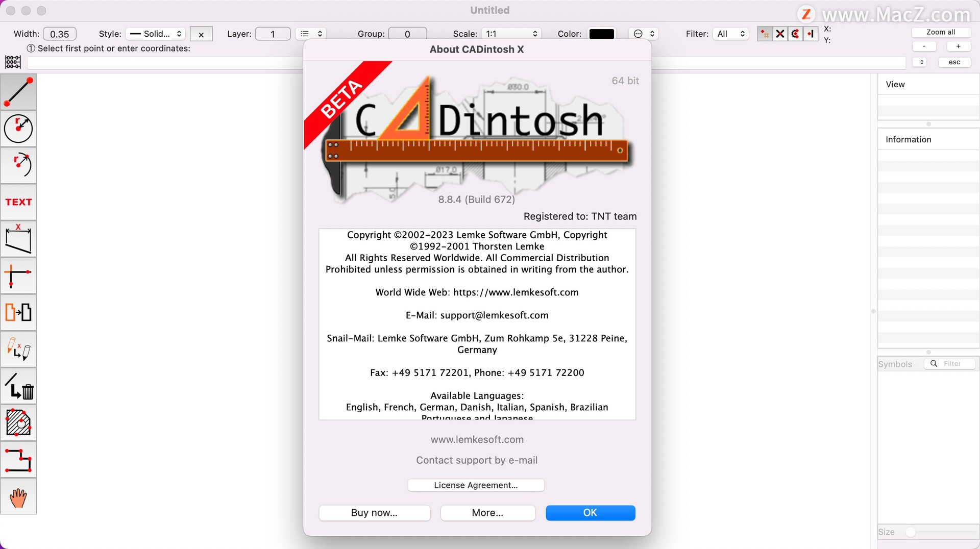Open the Scale 1:1 dropdown
This screenshot has height=549, width=980.
click(511, 34)
